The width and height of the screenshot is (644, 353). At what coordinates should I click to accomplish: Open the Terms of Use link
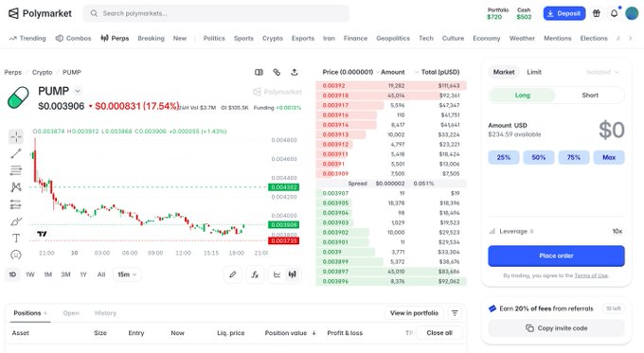click(591, 275)
